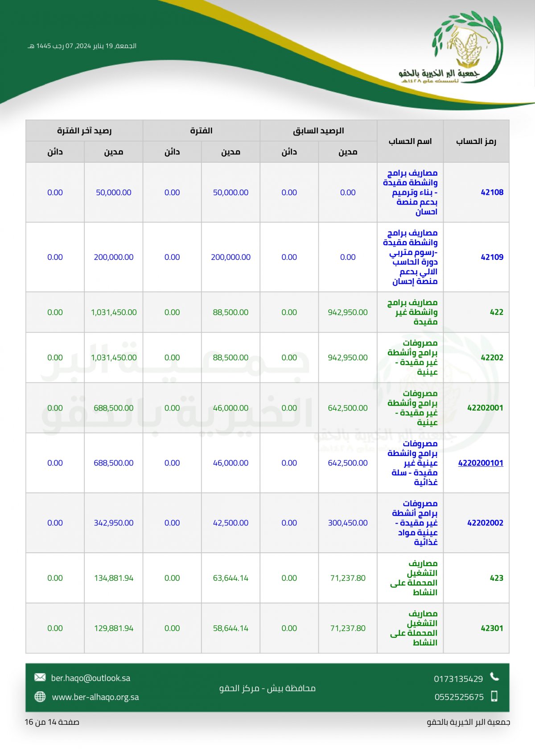The height and width of the screenshot is (756, 535).
Task: Click the رصيد آخر الفترة column header
Action: [84, 131]
